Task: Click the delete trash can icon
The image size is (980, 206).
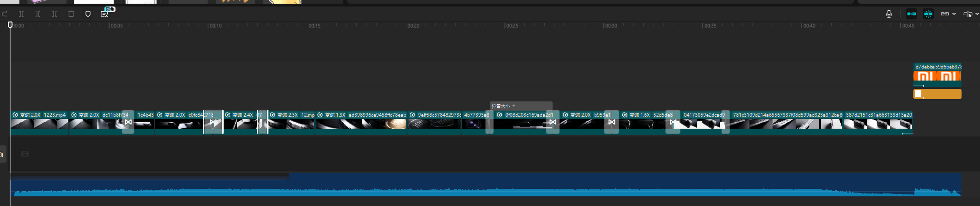Action: coord(71,14)
